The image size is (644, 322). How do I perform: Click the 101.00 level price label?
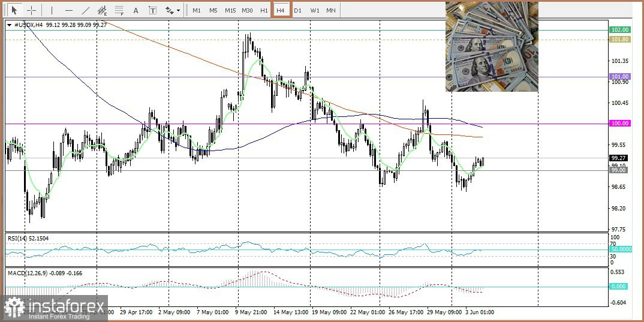click(x=620, y=76)
